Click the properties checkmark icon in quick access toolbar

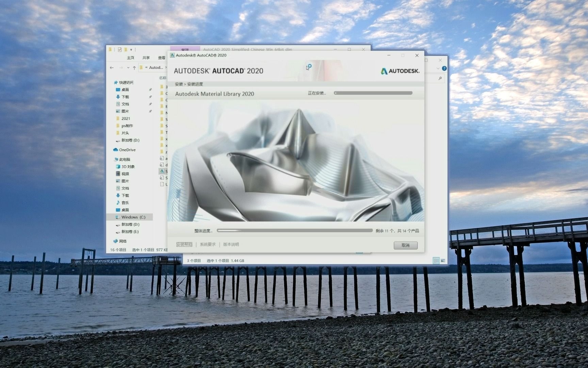pyautogui.click(x=119, y=49)
